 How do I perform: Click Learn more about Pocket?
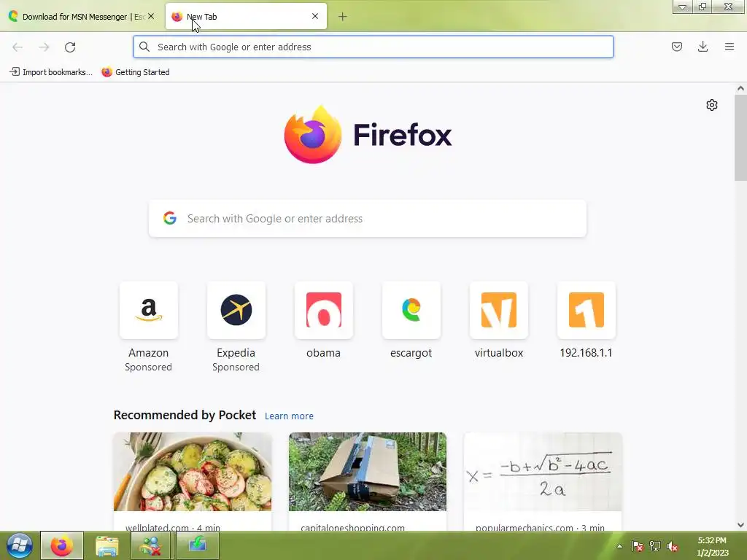pyautogui.click(x=289, y=416)
